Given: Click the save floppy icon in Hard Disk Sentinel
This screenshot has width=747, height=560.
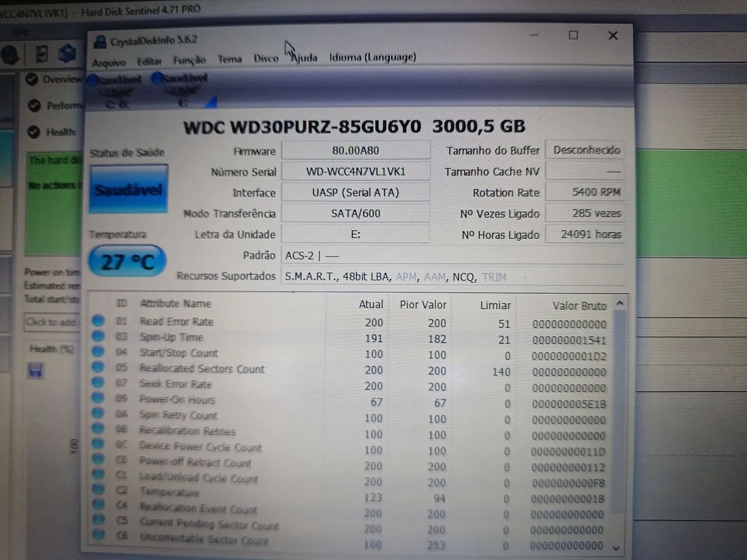Looking at the screenshot, I should click(x=36, y=370).
